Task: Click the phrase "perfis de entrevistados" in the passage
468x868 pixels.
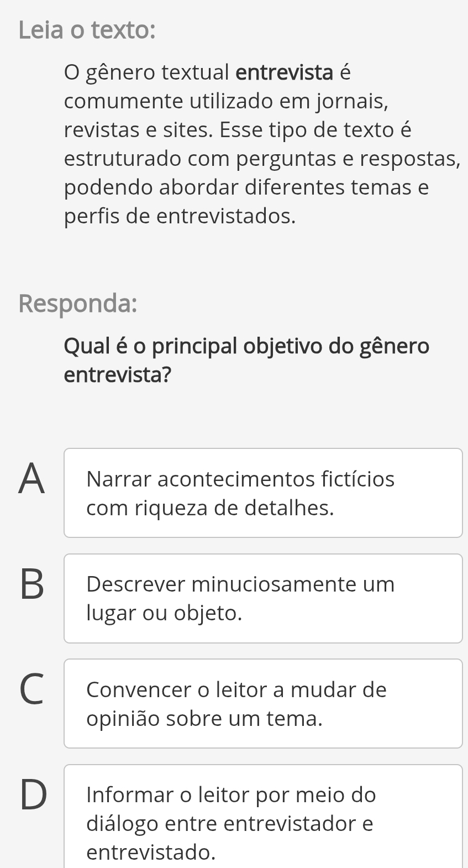Action: point(180,216)
